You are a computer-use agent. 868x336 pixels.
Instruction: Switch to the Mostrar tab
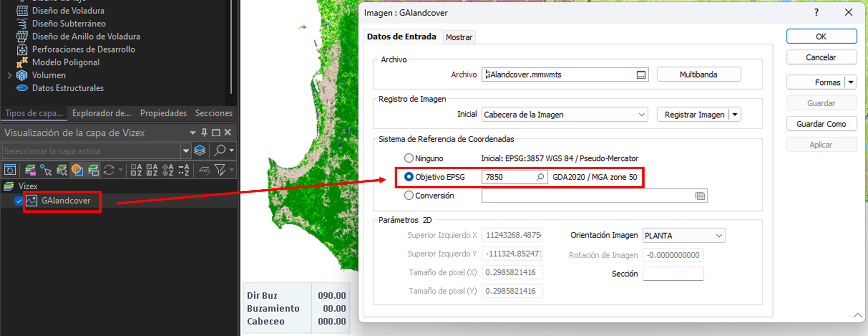[x=459, y=37]
